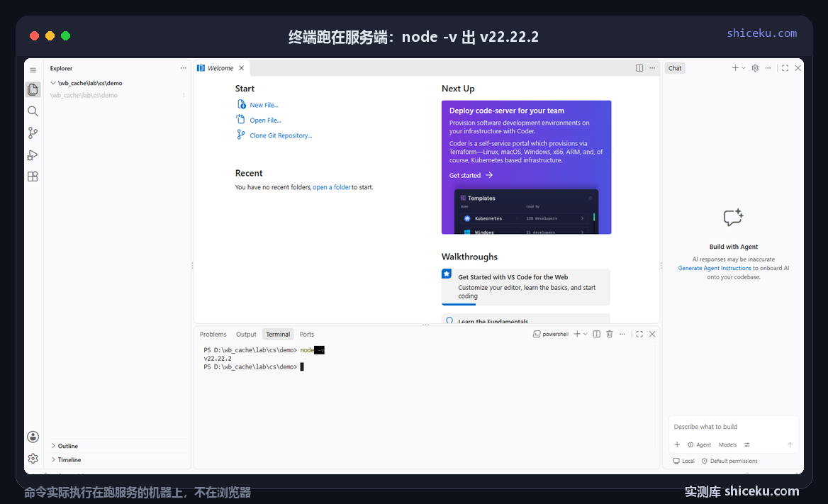Image resolution: width=828 pixels, height=504 pixels.
Task: Close the bottom terminal panel
Action: [x=652, y=334]
